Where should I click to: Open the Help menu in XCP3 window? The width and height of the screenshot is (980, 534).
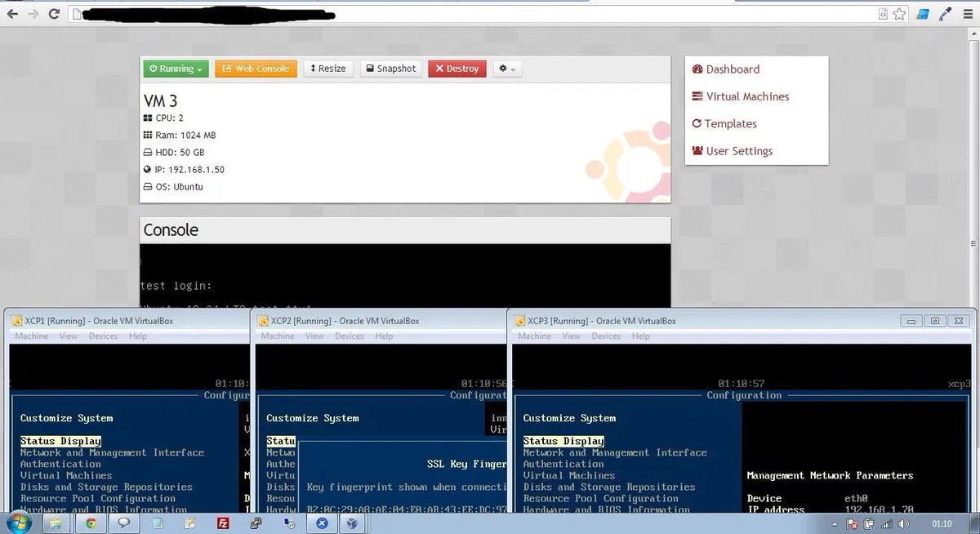[x=641, y=336]
